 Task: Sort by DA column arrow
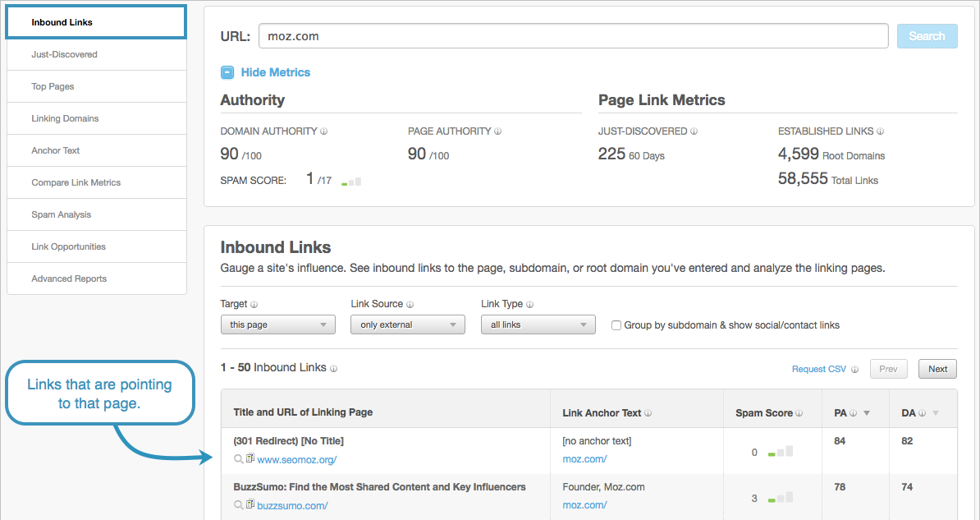pos(936,413)
